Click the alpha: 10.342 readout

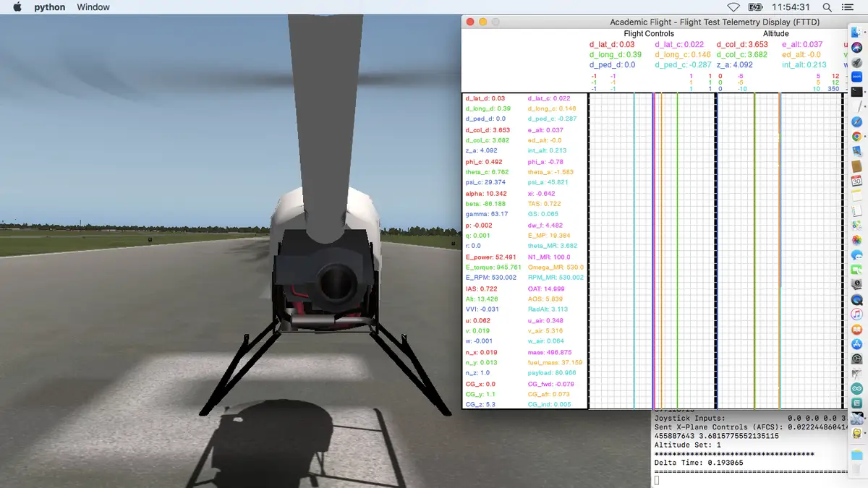tap(486, 194)
